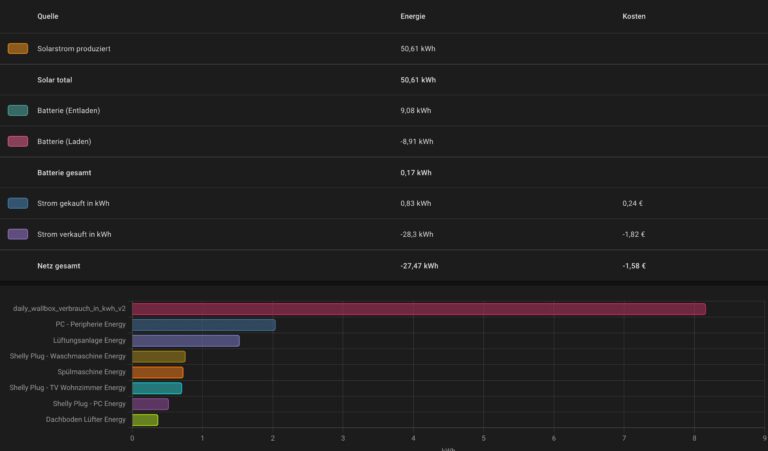Click the -1,82 € cost value

click(634, 234)
